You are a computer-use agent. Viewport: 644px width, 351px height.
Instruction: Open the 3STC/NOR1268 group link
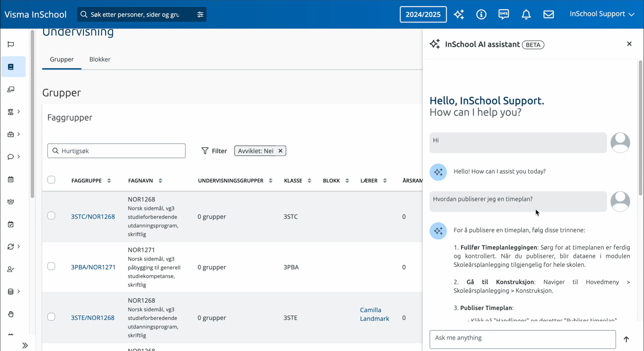[x=93, y=217]
